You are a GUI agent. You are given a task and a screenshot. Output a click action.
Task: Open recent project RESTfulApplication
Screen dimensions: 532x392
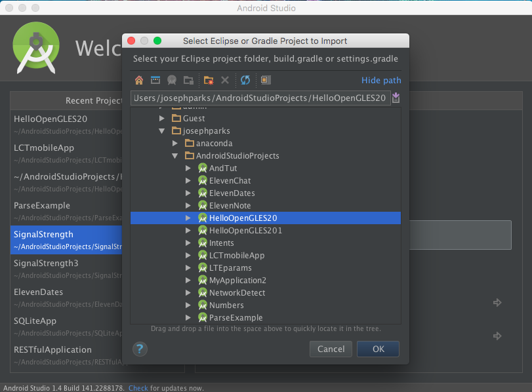tap(66, 355)
